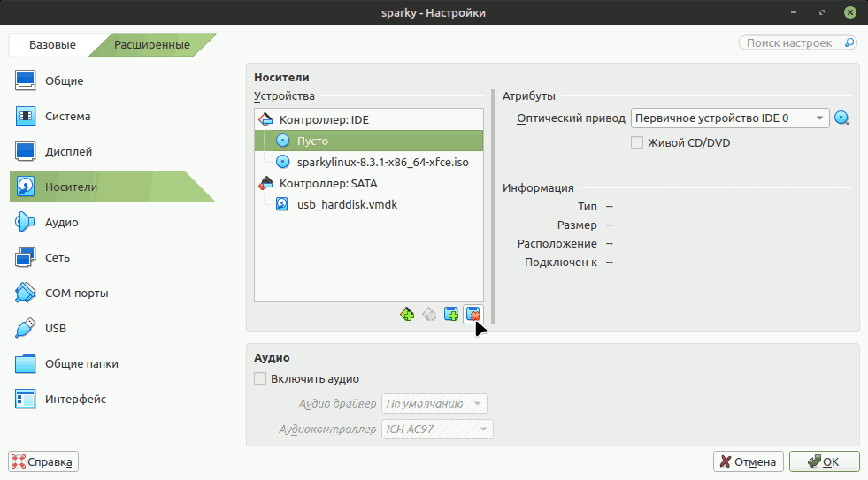Click the Тип label
Screen dimensions: 868x480
click(x=588, y=206)
